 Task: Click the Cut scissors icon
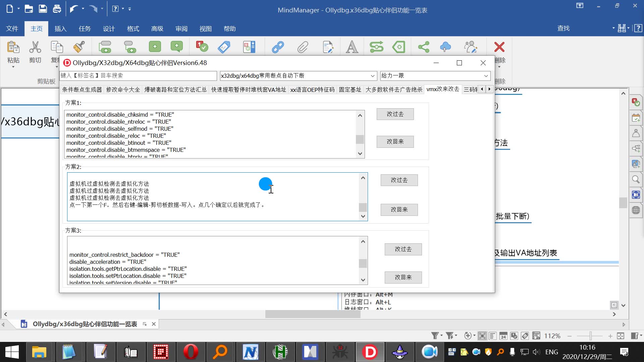[35, 47]
